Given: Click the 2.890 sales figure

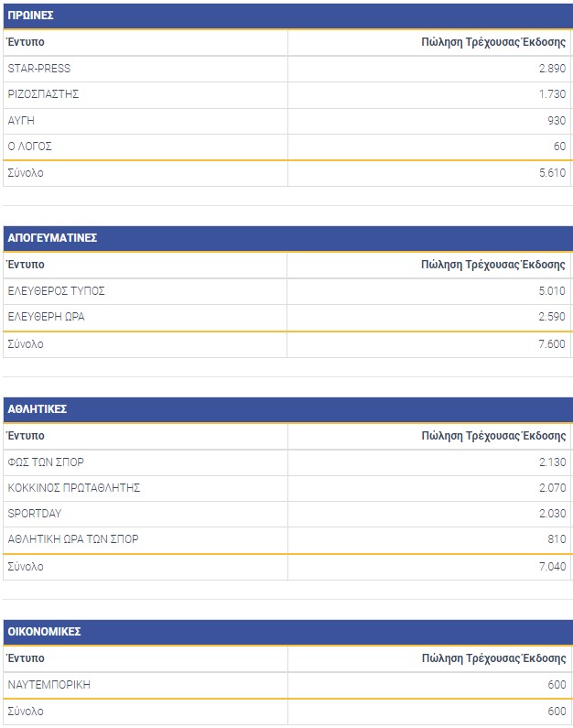Looking at the screenshot, I should tap(551, 69).
